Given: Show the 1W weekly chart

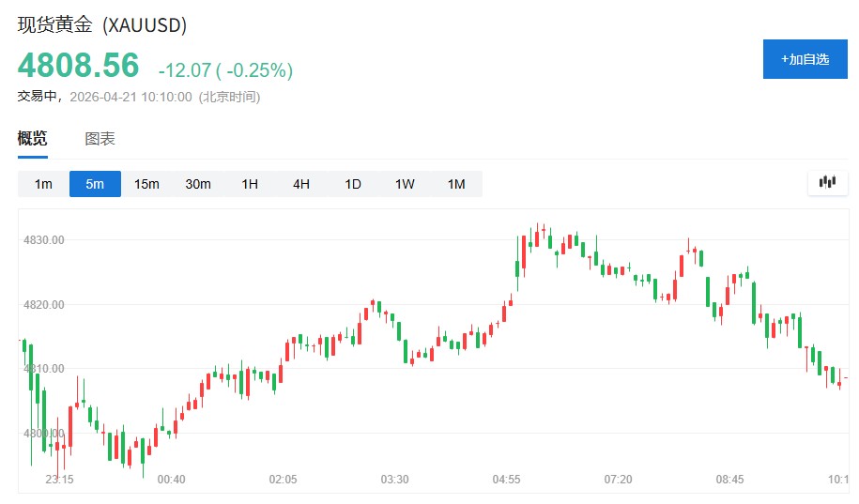Looking at the screenshot, I should pyautogui.click(x=405, y=184).
